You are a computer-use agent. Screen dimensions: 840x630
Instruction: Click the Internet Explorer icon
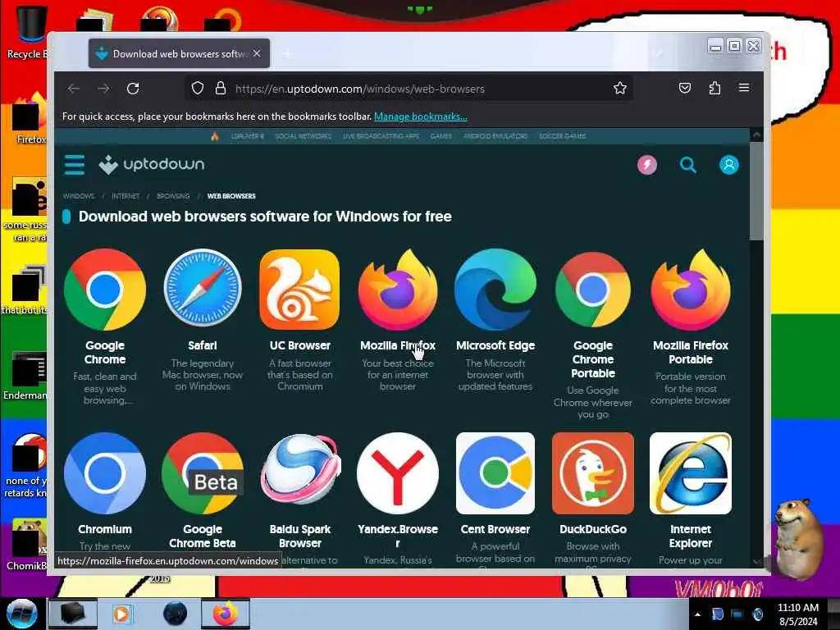[691, 473]
